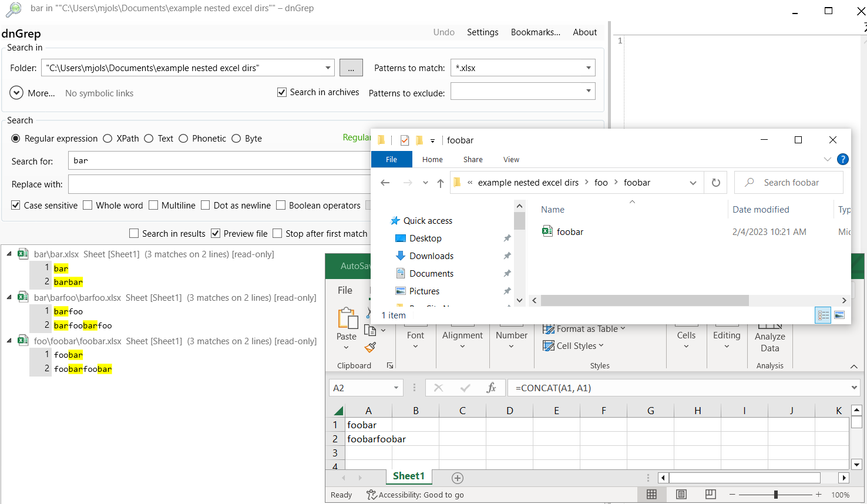This screenshot has width=867, height=504.
Task: Select the XPath search type
Action: pos(107,139)
